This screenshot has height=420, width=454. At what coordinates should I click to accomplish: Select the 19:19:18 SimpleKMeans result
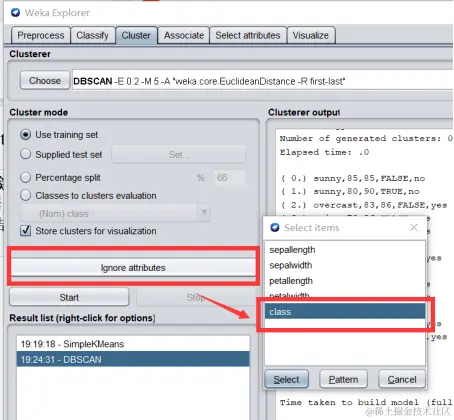[x=133, y=344]
